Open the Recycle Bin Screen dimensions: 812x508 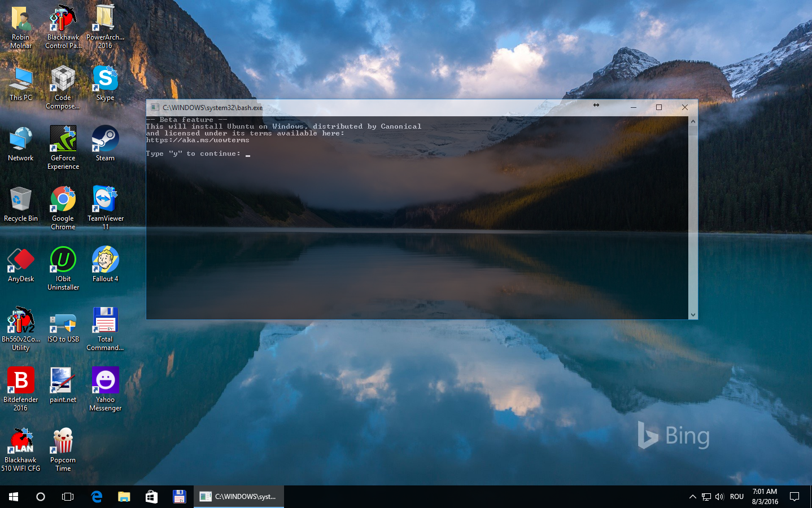21,204
